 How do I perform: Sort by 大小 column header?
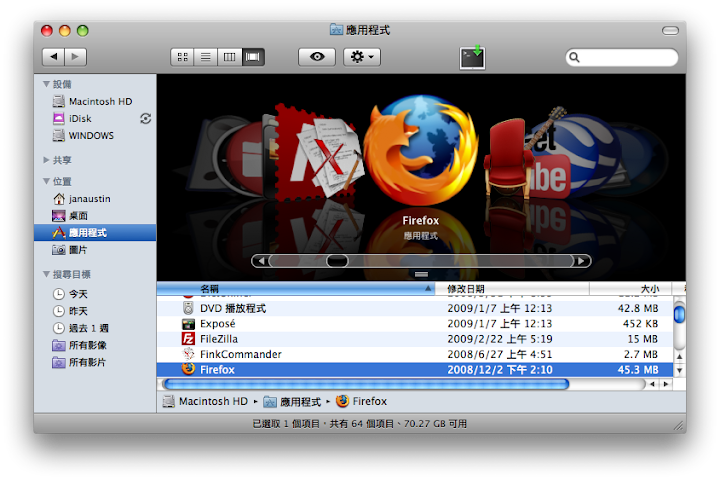pyautogui.click(x=630, y=288)
